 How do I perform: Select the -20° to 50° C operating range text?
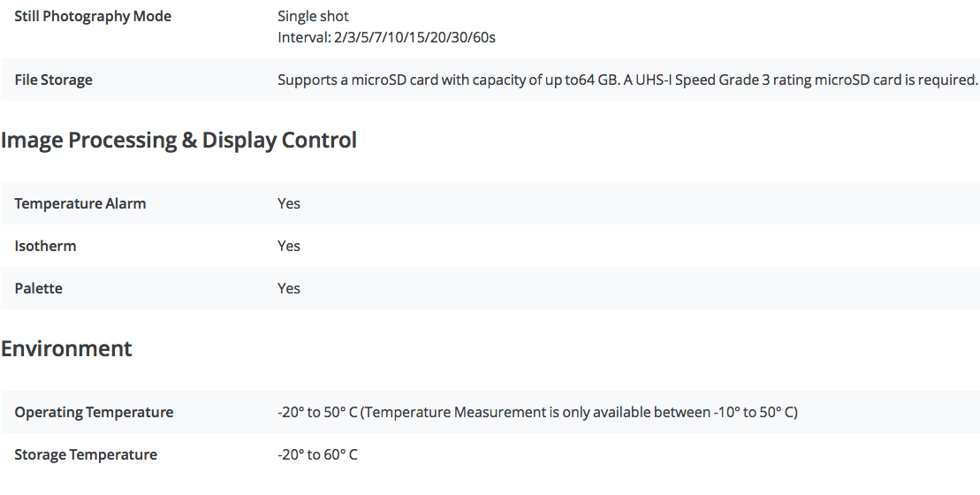pos(317,413)
